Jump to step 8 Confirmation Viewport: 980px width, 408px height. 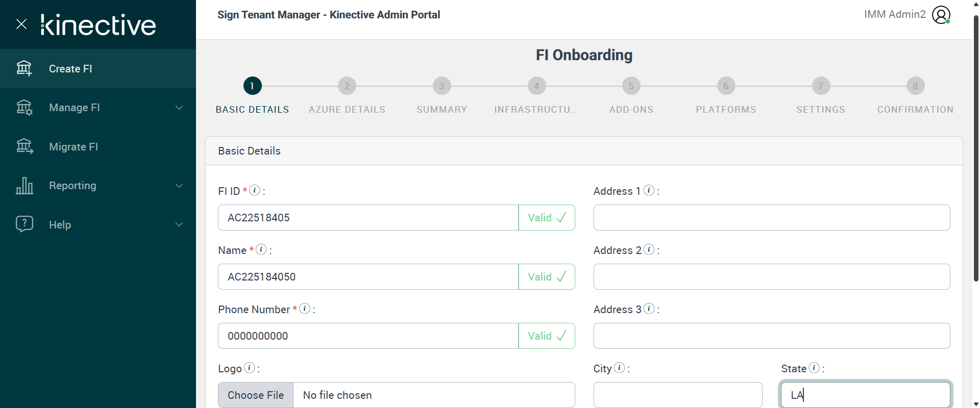915,86
